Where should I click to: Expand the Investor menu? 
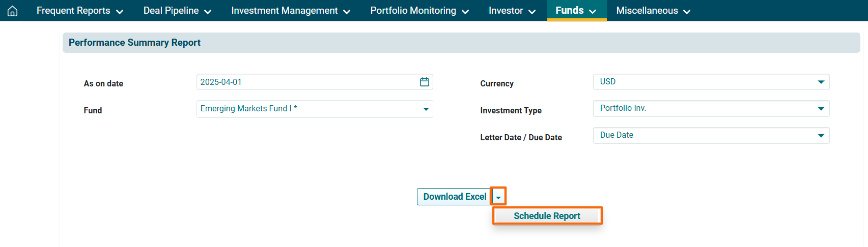tap(512, 11)
